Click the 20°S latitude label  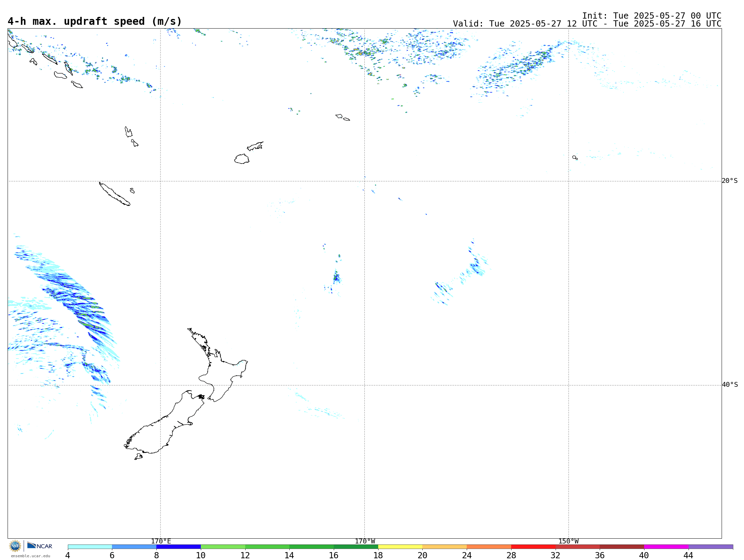[x=730, y=181]
